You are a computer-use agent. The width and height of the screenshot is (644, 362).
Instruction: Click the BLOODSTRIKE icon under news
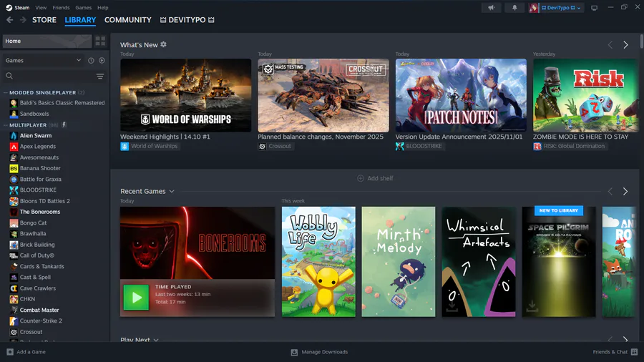[x=399, y=146]
